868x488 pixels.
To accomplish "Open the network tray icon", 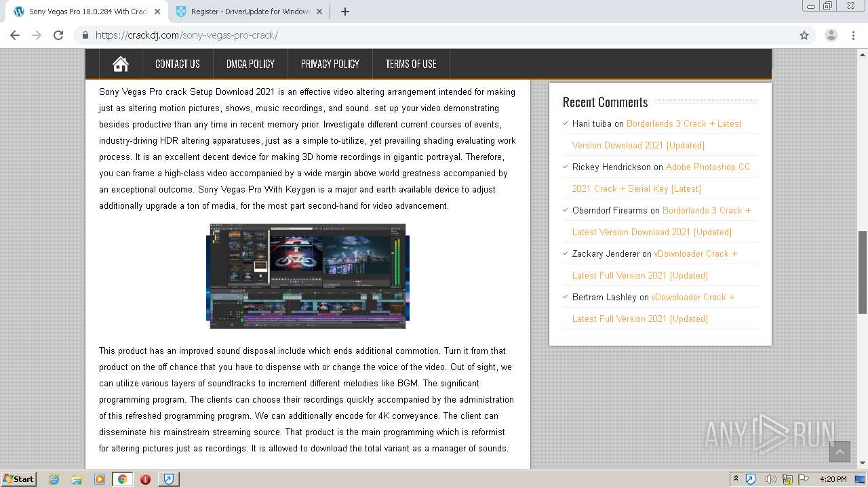I will 787,479.
